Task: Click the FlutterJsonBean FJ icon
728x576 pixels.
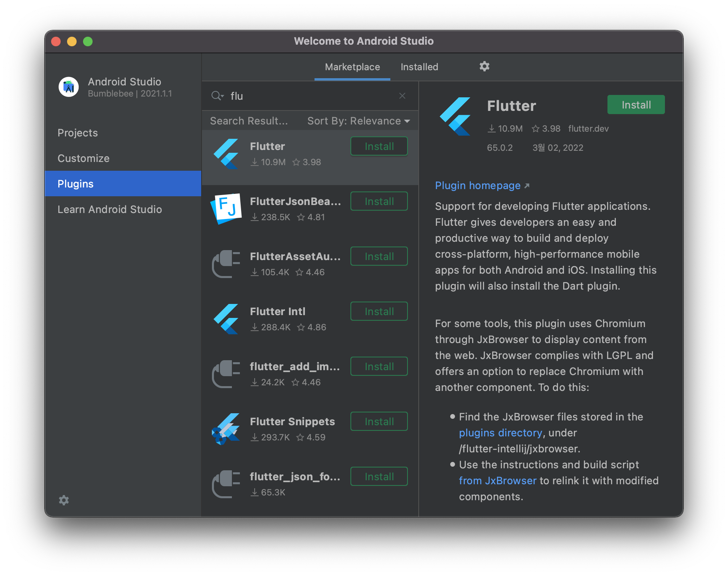Action: pos(226,209)
